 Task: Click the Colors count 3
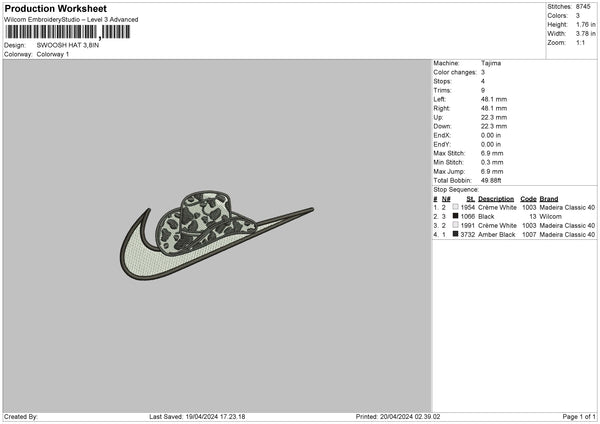point(578,16)
